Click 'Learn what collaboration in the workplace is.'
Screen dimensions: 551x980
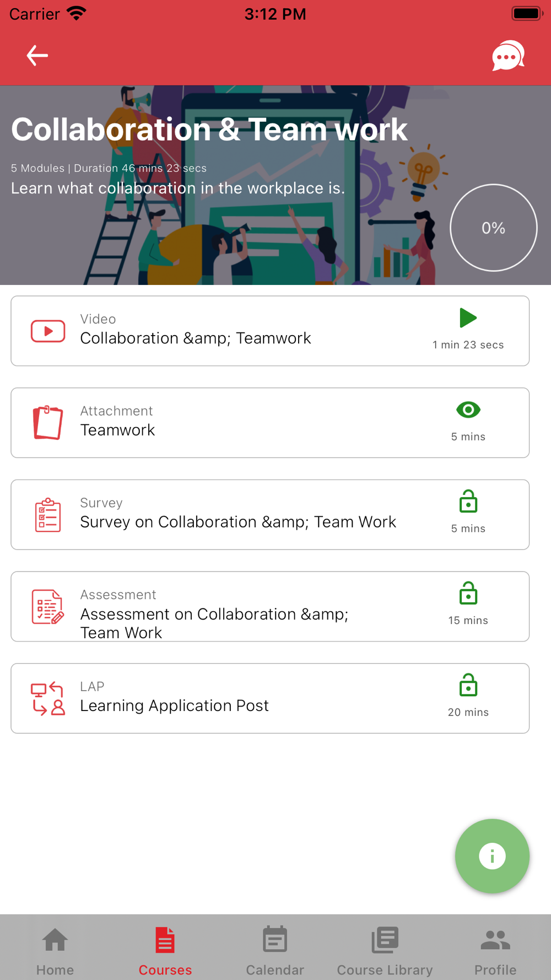point(178,189)
